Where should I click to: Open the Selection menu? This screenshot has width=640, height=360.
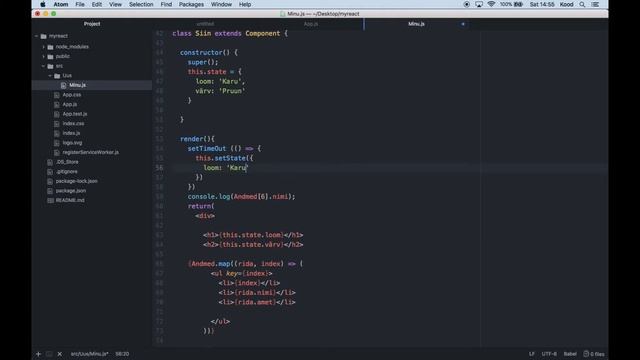point(141,4)
